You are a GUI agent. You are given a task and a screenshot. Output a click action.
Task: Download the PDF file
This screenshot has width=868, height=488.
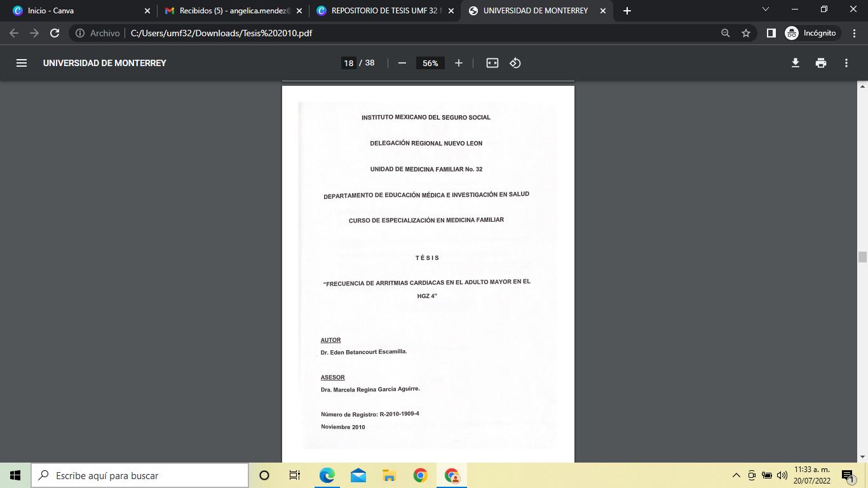[x=795, y=63]
